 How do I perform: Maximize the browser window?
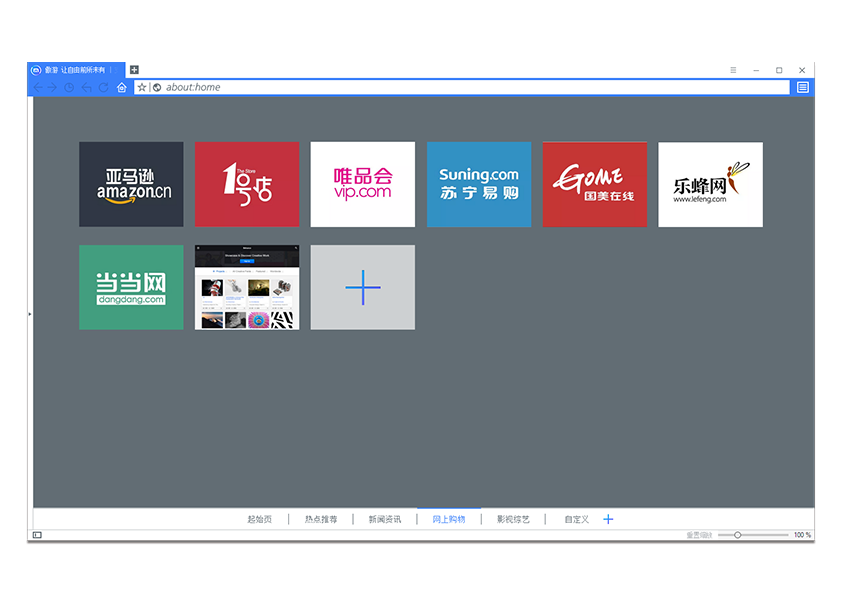click(779, 70)
